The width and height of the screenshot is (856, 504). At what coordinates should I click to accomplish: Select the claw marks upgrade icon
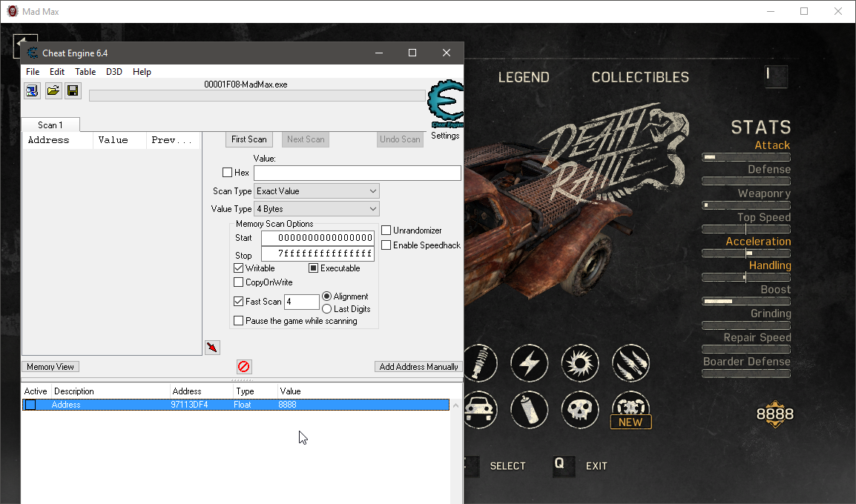click(631, 362)
